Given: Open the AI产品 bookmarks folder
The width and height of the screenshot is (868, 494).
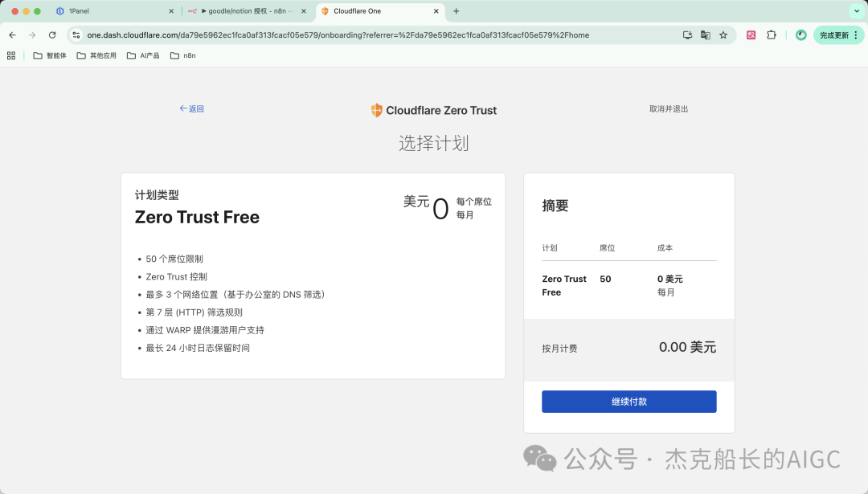Looking at the screenshot, I should coord(143,55).
